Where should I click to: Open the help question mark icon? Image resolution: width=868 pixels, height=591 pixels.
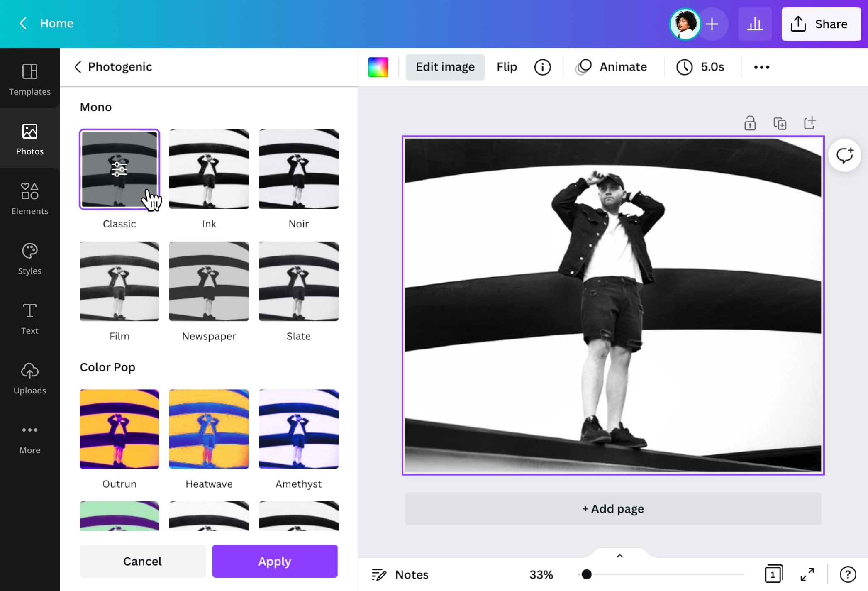point(848,574)
